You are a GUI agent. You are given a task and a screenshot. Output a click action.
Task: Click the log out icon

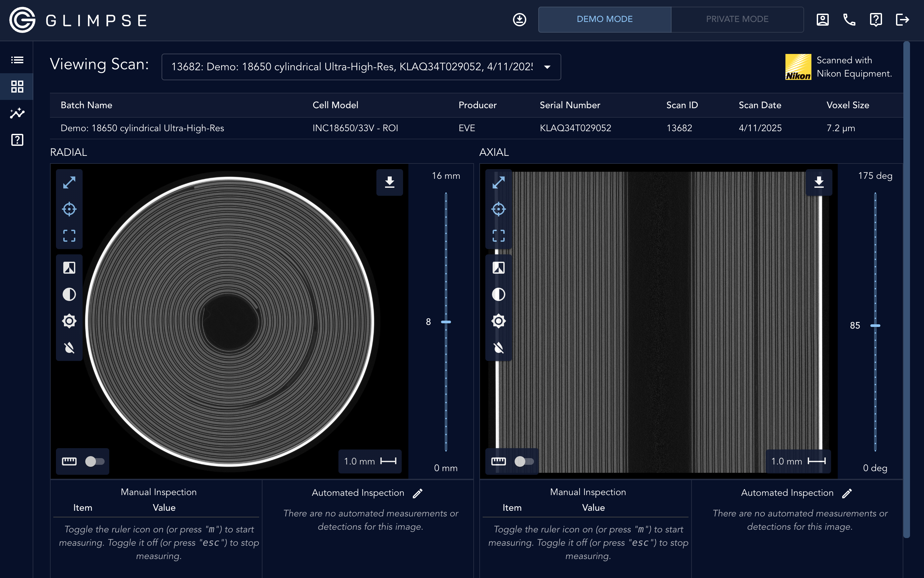[x=902, y=20]
